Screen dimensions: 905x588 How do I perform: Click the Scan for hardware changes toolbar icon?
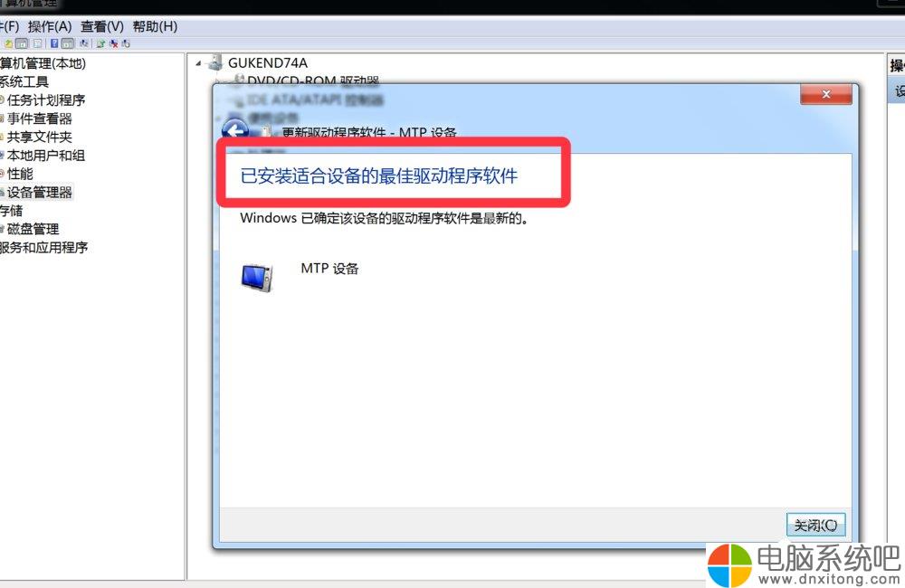83,43
